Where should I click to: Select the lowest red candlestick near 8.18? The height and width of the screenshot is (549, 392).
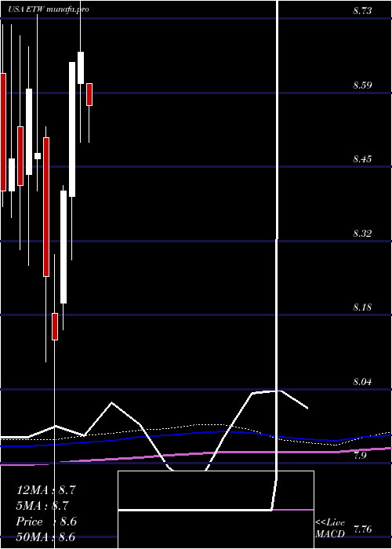(x=55, y=326)
